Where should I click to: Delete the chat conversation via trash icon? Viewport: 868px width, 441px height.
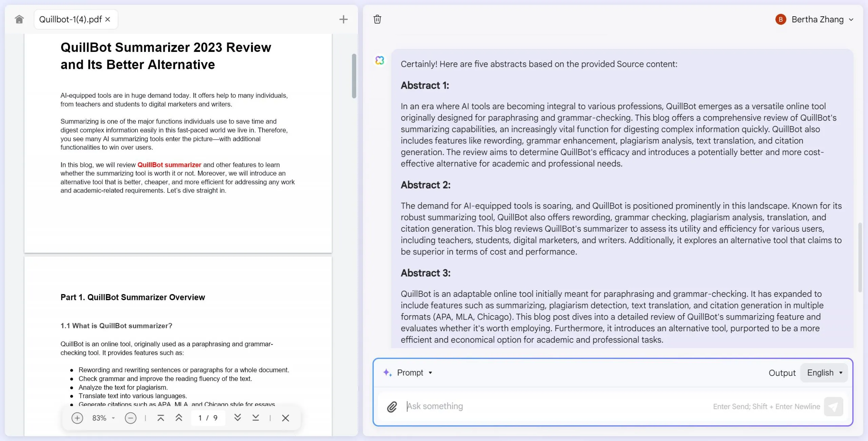tap(377, 19)
